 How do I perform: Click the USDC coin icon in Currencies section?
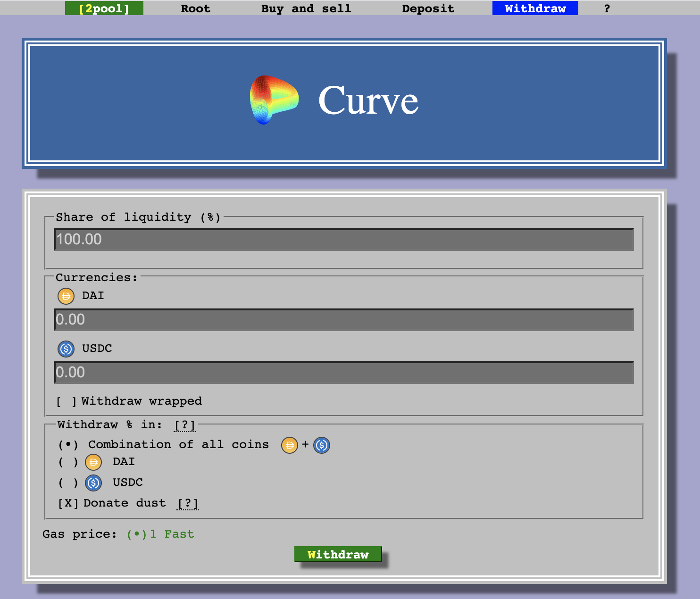coord(66,349)
